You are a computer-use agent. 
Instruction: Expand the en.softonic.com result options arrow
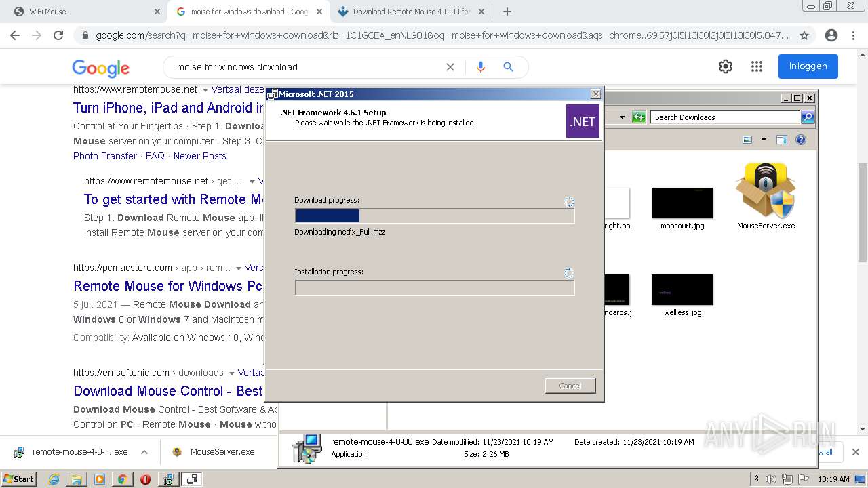point(232,373)
